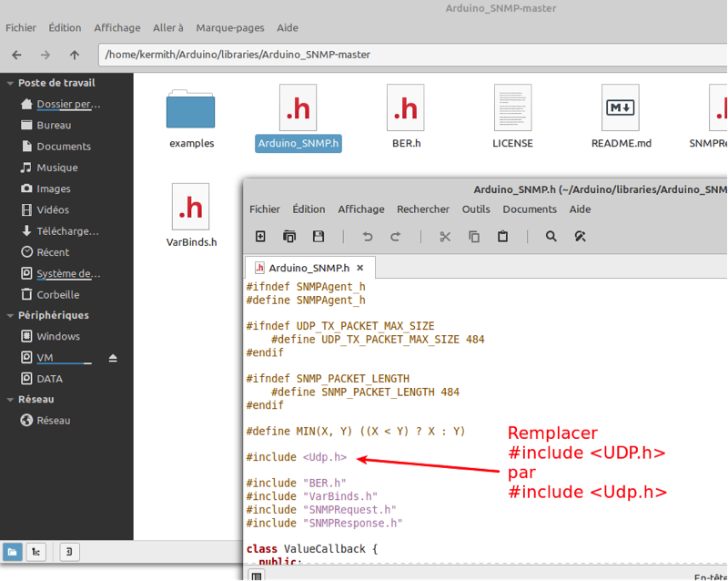728x581 pixels.
Task: Cut selected text with scissors icon
Action: click(x=445, y=237)
